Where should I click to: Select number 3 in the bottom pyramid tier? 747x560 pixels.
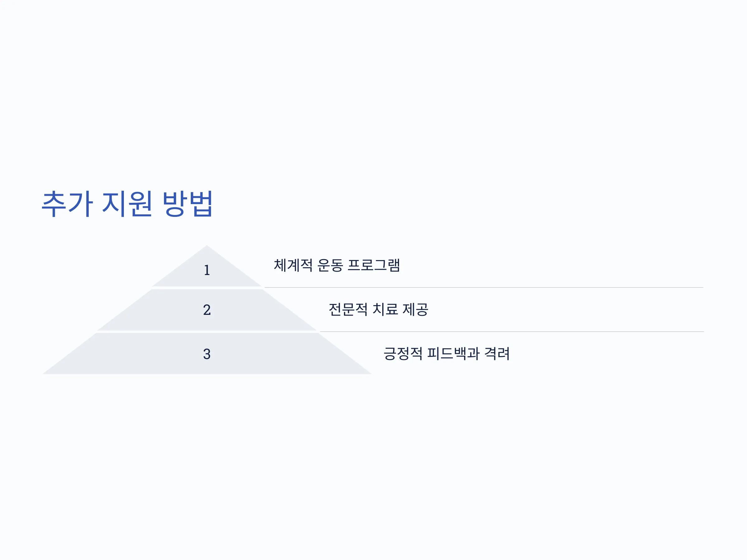(207, 354)
